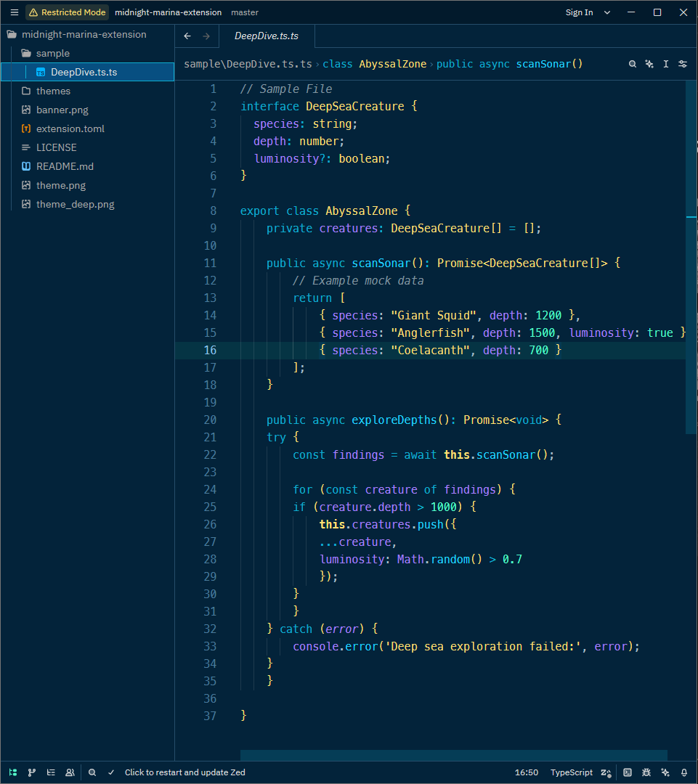Open the notifications bell
This screenshot has width=698, height=784.
(x=684, y=772)
